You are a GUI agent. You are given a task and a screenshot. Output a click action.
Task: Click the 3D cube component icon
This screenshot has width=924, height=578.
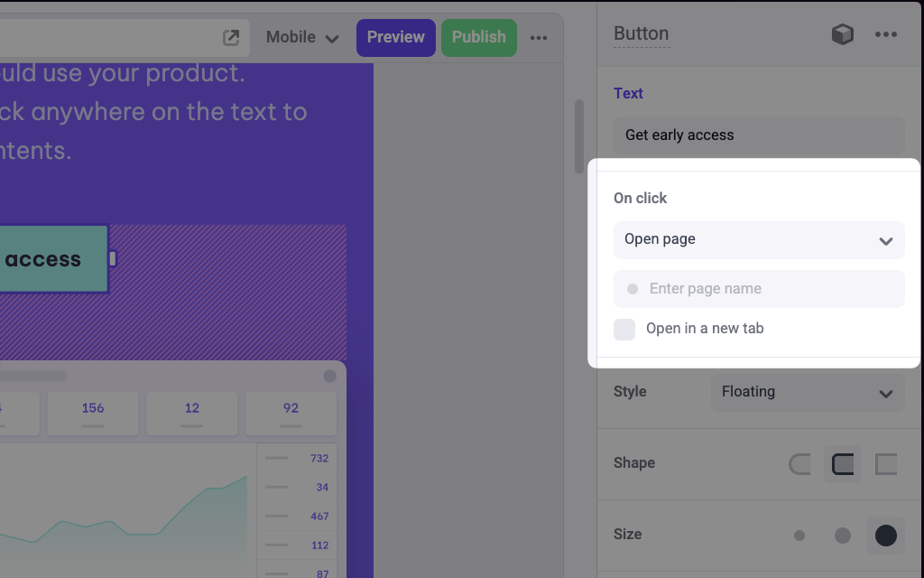coord(842,34)
